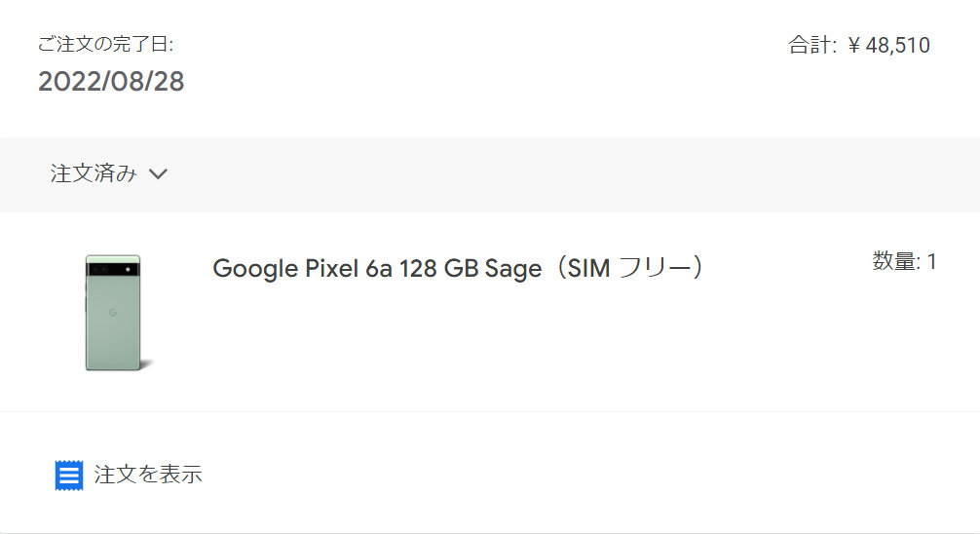Open the Pixel 6a phone thumbnail
The image size is (980, 534).
pyautogui.click(x=113, y=312)
